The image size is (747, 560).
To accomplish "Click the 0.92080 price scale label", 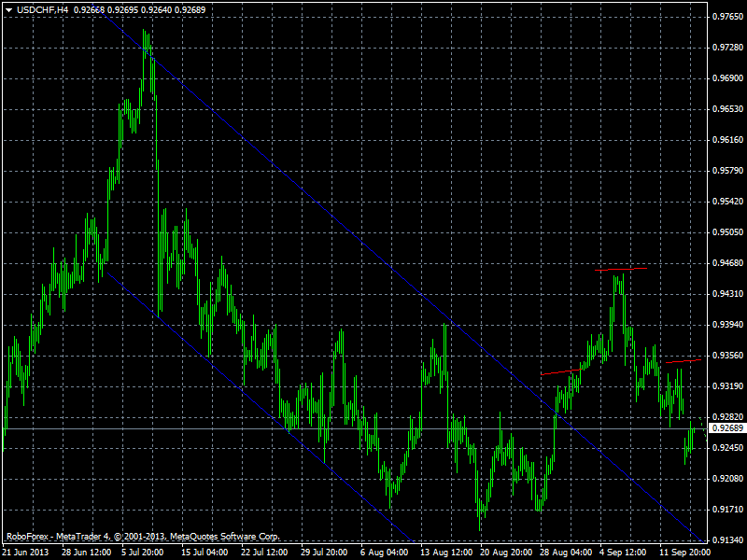I will point(727,479).
